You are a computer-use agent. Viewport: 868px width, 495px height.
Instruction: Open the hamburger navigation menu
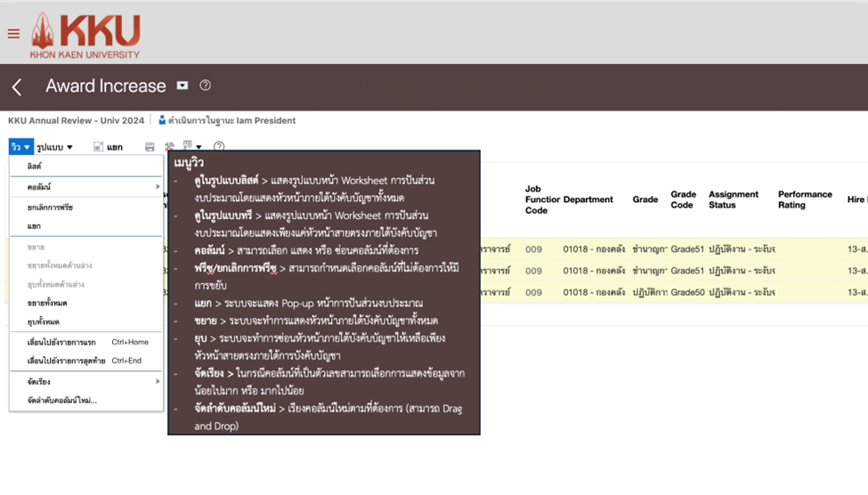click(x=13, y=34)
